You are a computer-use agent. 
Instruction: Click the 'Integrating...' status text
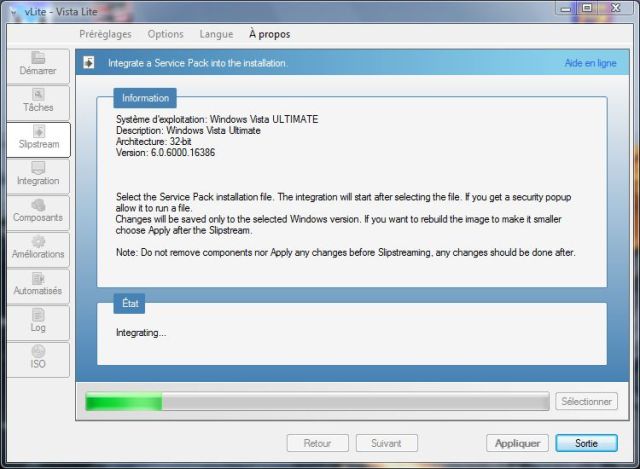coord(141,333)
